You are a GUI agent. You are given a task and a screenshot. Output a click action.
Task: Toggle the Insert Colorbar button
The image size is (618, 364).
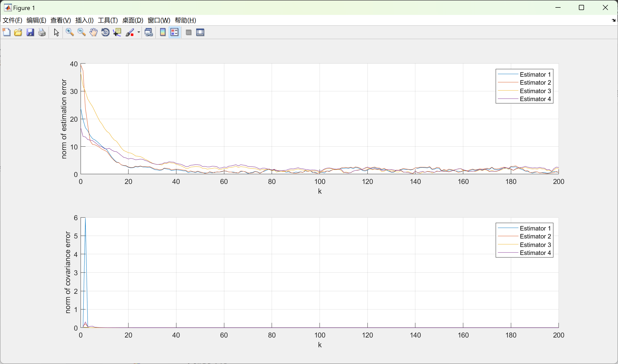[163, 32]
